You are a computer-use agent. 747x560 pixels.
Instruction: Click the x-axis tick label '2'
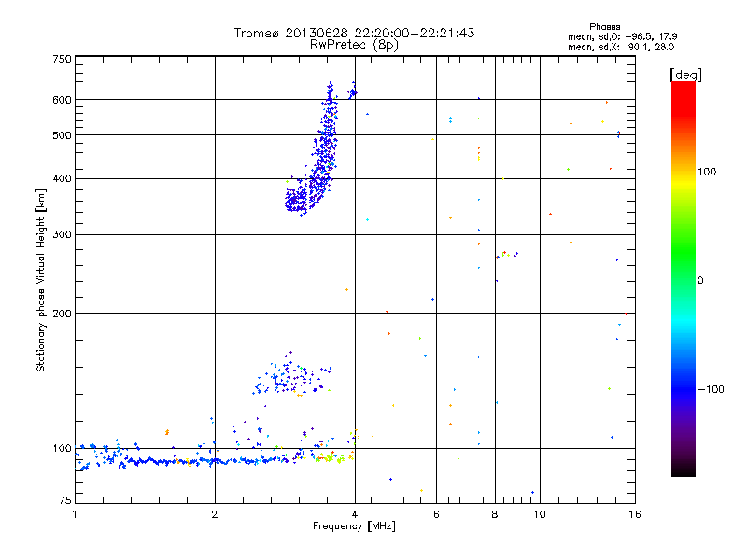point(215,514)
